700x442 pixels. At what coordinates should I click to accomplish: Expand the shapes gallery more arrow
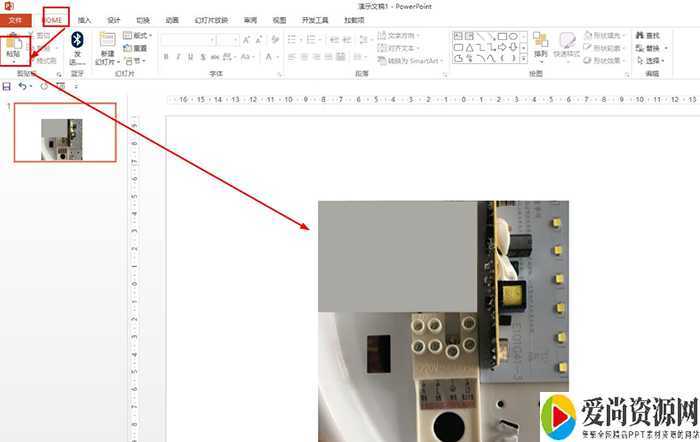[x=524, y=58]
